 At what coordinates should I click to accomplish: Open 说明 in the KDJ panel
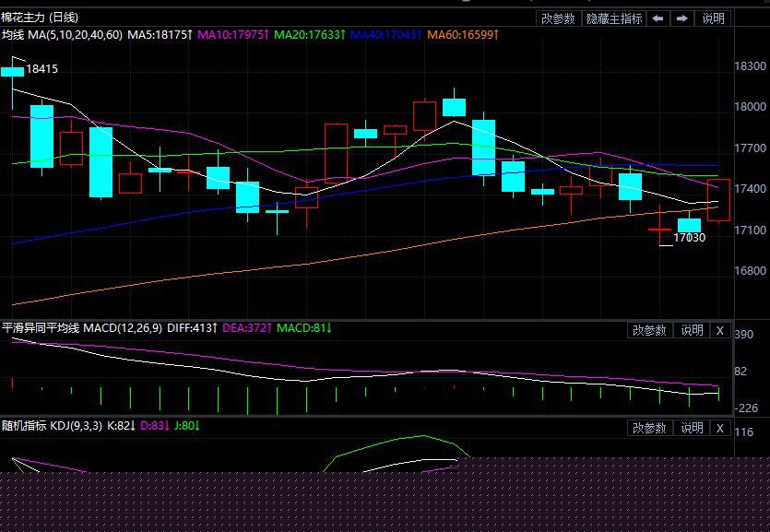click(x=692, y=428)
